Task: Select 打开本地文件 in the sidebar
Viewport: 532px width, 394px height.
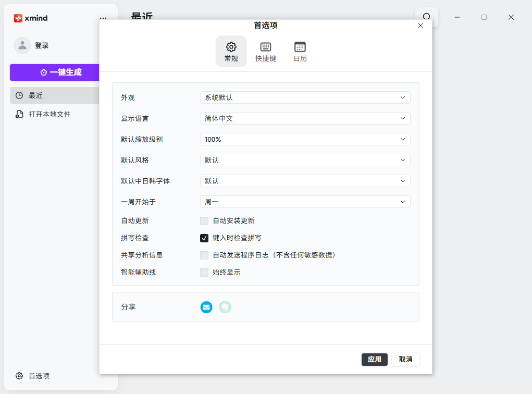Action: pyautogui.click(x=43, y=114)
